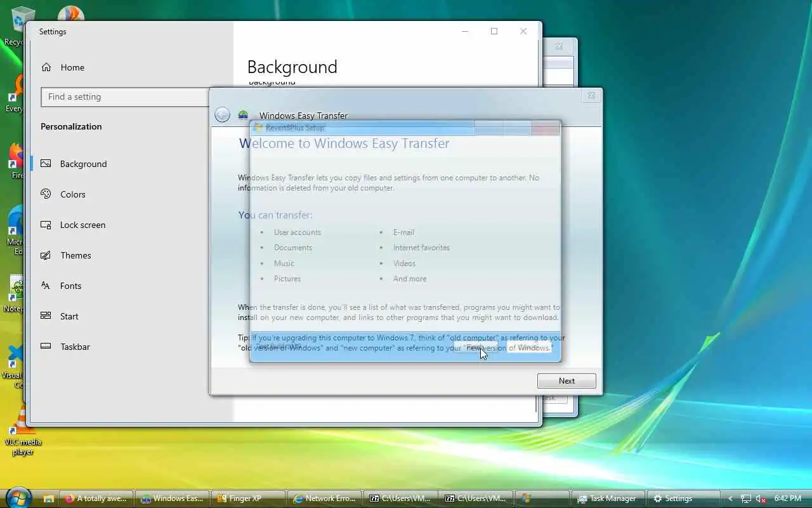Close the background window behind Settings

click(x=559, y=46)
